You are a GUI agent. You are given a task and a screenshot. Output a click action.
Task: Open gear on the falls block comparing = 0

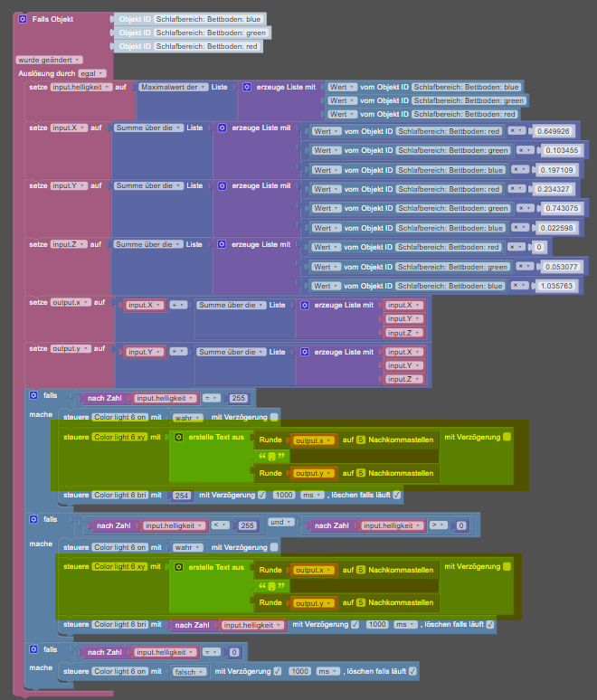pos(33,649)
